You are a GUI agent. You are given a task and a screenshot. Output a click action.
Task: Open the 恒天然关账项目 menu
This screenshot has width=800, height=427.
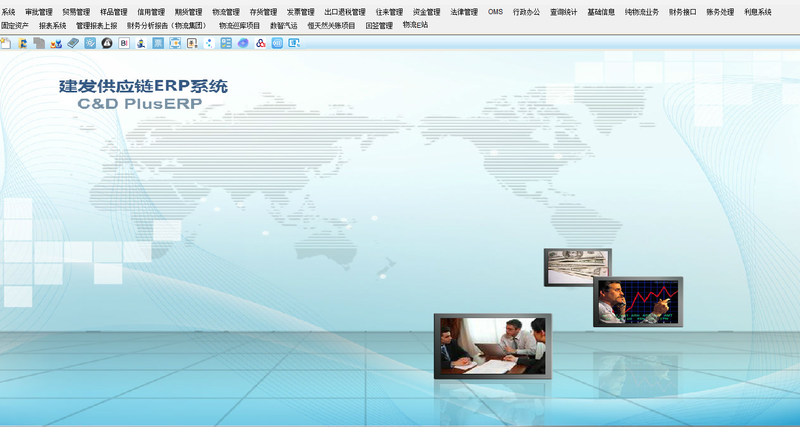332,26
